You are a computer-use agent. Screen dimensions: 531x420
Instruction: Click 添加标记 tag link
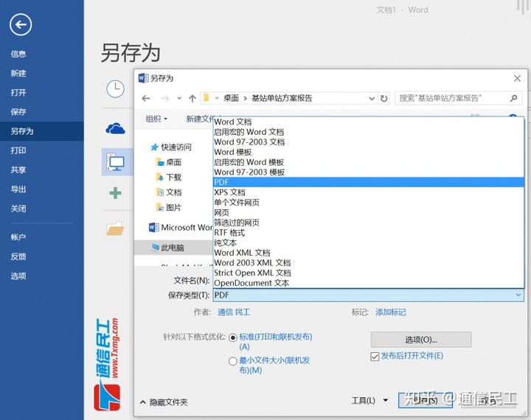tap(390, 312)
